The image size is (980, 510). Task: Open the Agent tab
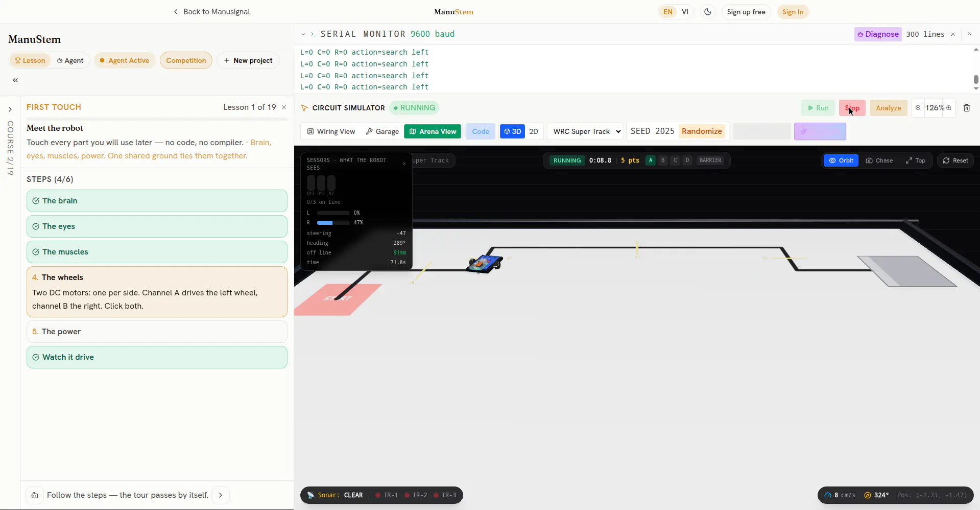[70, 60]
